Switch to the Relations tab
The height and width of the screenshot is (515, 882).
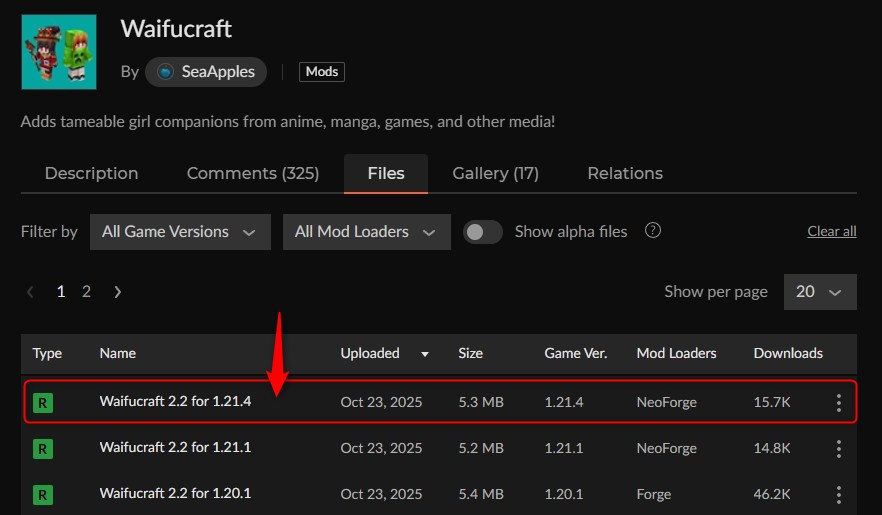625,173
